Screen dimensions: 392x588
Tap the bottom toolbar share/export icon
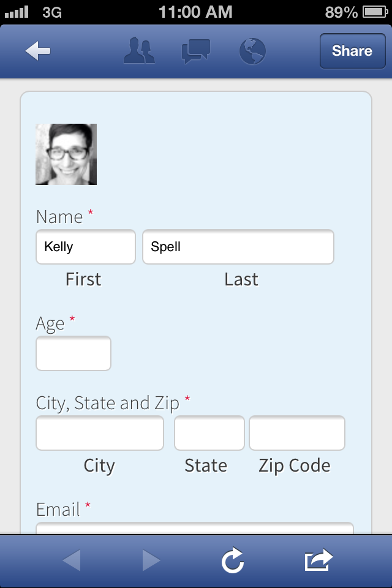(318, 560)
